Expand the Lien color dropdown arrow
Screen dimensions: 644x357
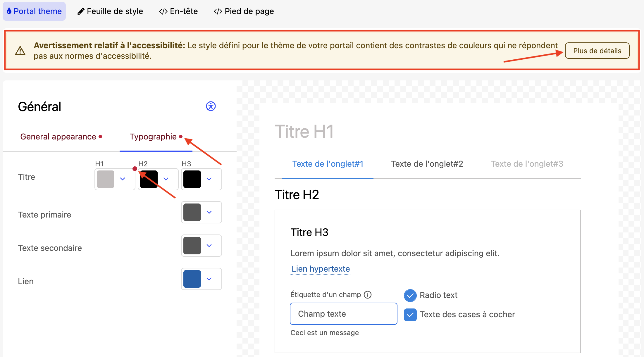(209, 279)
